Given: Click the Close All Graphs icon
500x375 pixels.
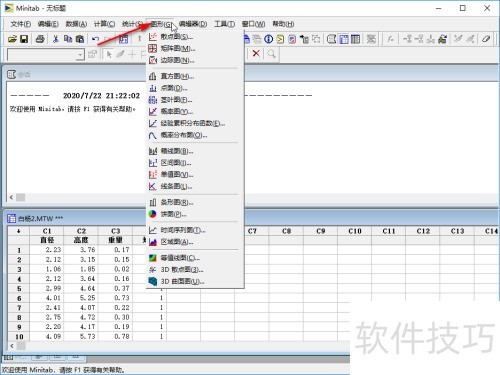Looking at the screenshot, I should 371,39.
